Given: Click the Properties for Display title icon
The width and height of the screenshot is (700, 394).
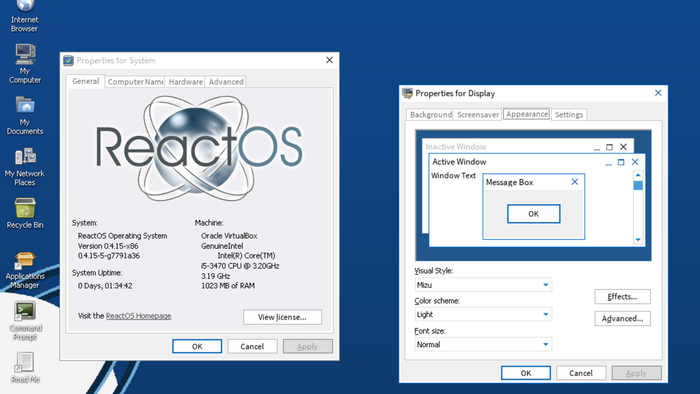Looking at the screenshot, I should (x=407, y=93).
